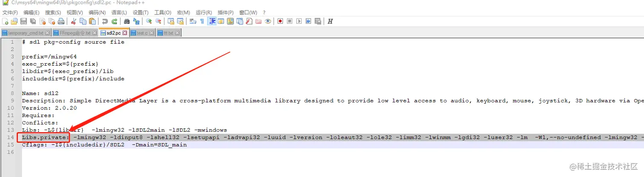The height and width of the screenshot is (177, 644).
Task: Open the 搜索(S) menu
Action: tap(53, 12)
